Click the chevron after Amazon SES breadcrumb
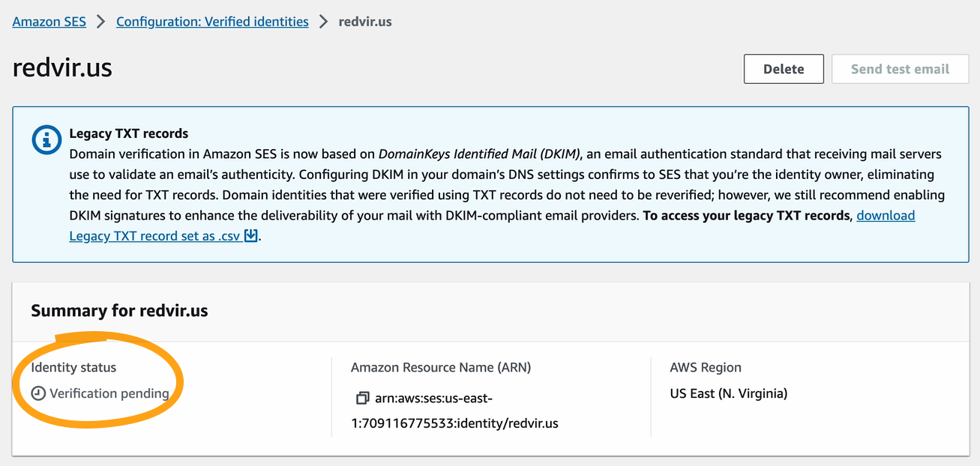Viewport: 980px width, 466px height. point(101,22)
